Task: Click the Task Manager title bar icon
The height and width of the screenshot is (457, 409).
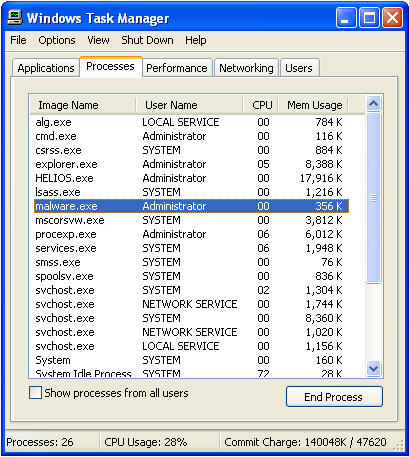Action: [x=15, y=17]
